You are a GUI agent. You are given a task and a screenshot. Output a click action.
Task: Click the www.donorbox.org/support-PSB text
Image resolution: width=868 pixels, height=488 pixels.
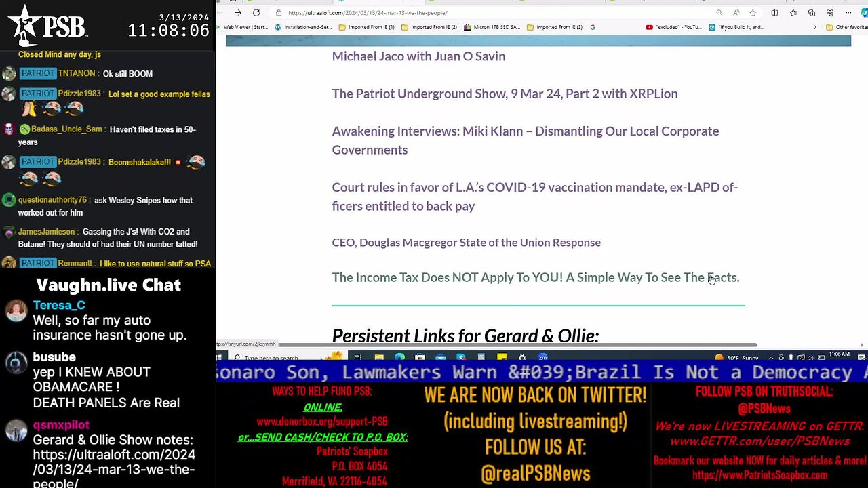[x=322, y=422]
